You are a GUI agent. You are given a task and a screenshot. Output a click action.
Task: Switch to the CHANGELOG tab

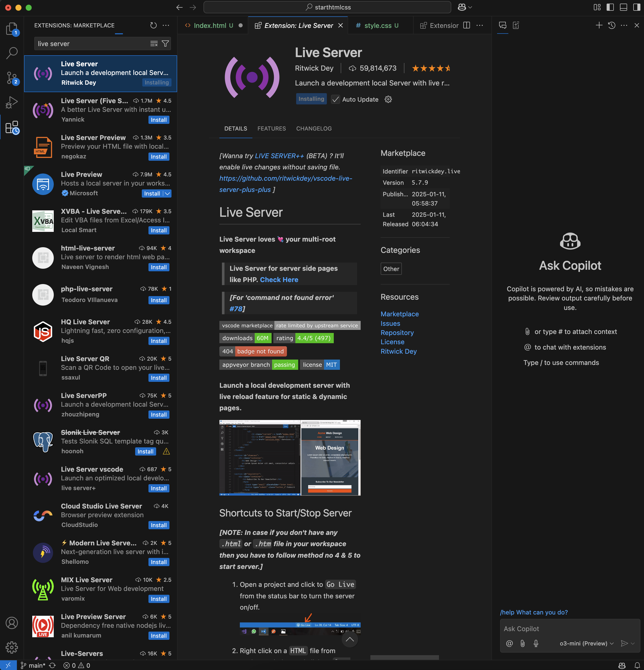pos(314,128)
